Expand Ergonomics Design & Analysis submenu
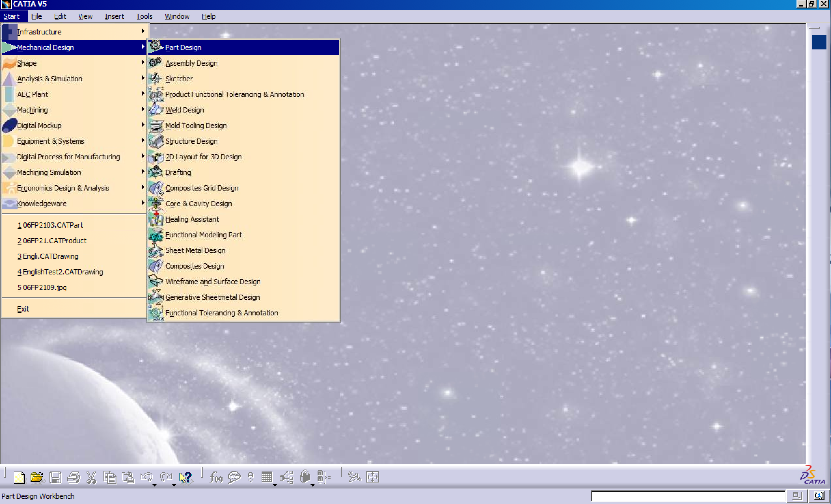 74,188
